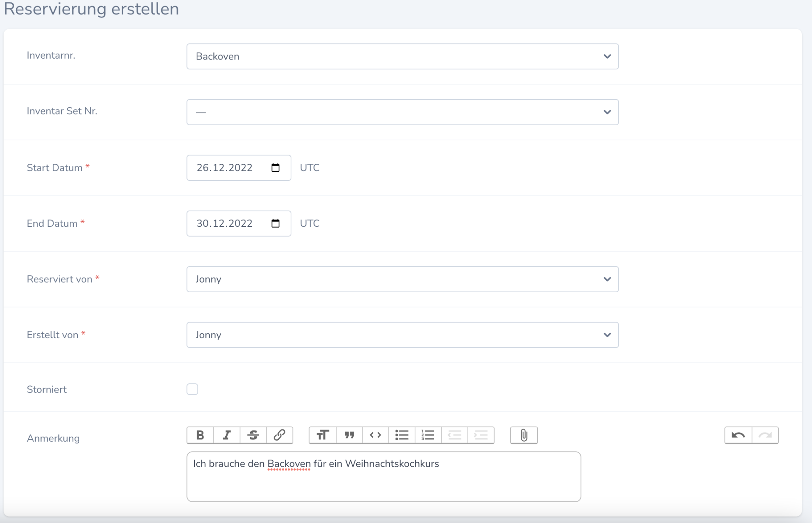Attach a file using paperclip icon

coord(524,435)
